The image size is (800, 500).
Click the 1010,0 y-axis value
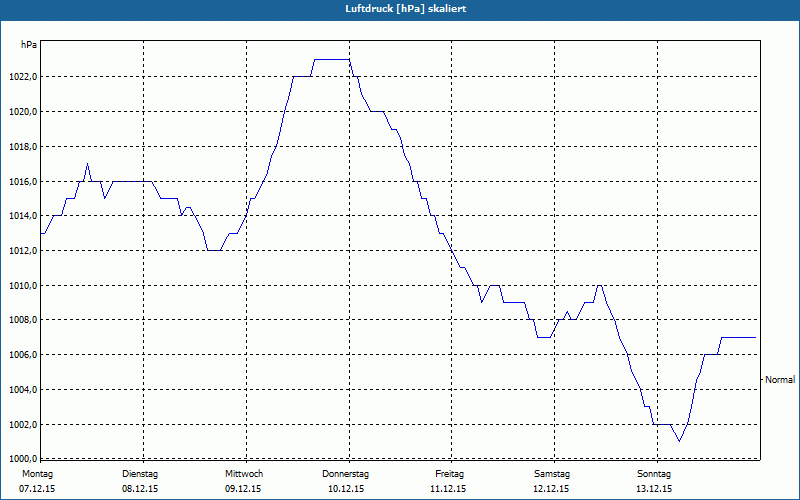(25, 286)
